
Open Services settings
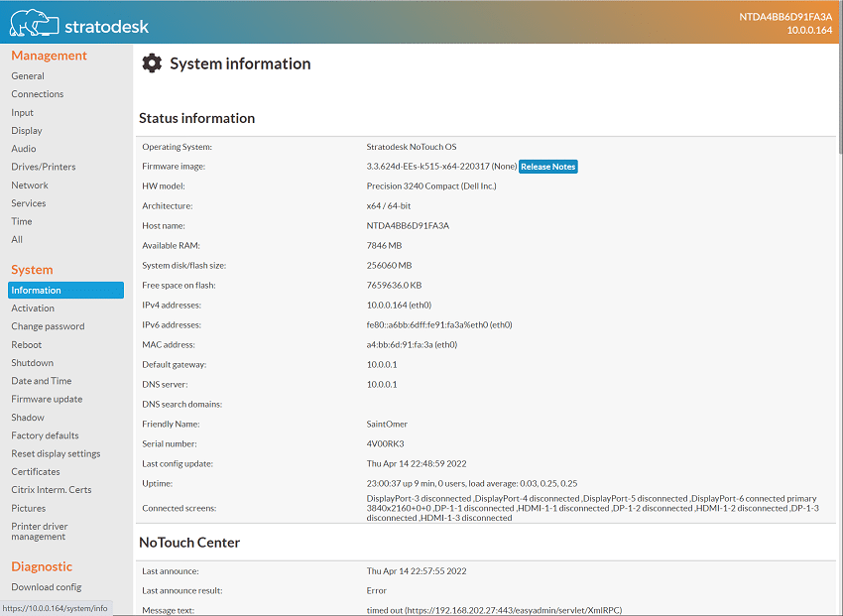29,203
